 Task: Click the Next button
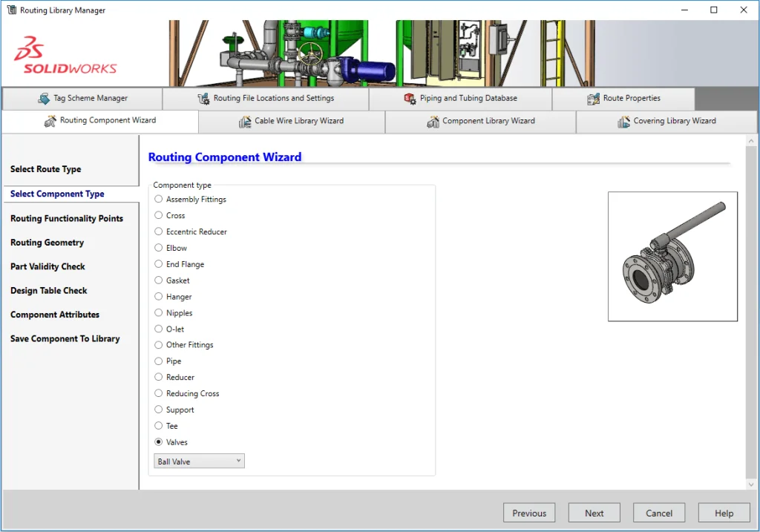click(594, 513)
